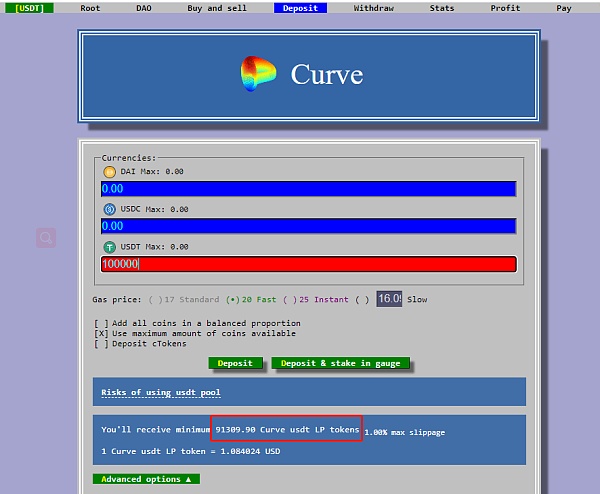This screenshot has width=600, height=494.
Task: Click the 1.00% max slippage text
Action: [404, 432]
